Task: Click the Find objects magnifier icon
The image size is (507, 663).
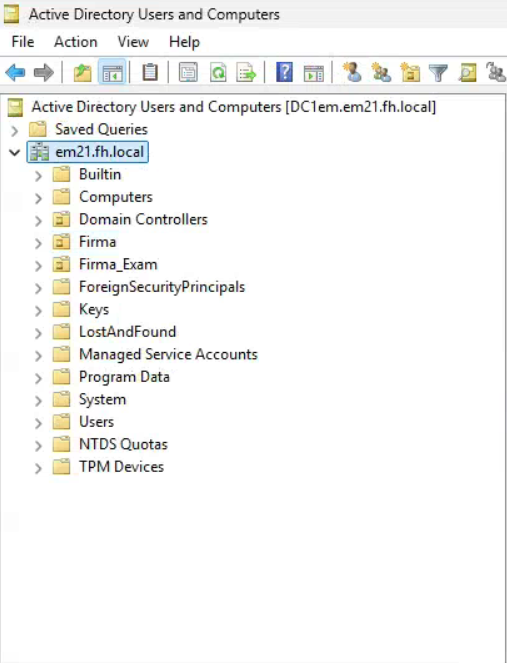Action: pyautogui.click(x=468, y=73)
